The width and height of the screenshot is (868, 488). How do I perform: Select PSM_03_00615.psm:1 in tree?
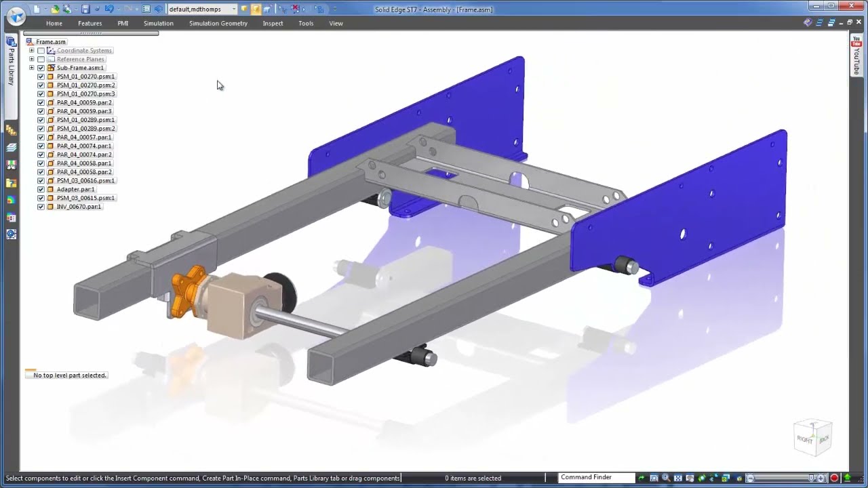[x=86, y=198]
